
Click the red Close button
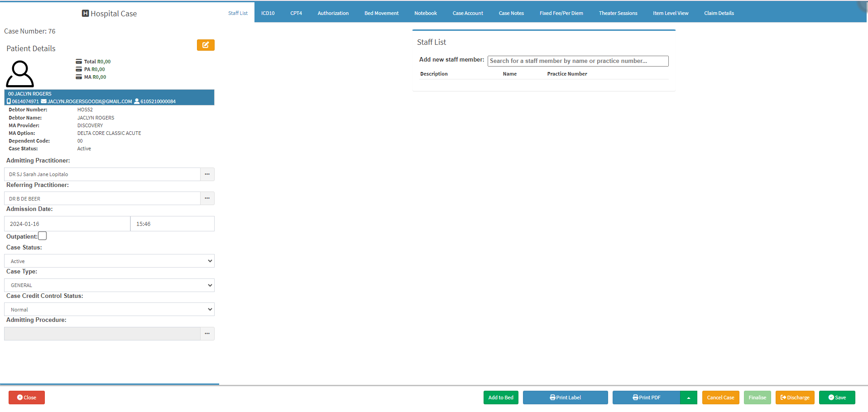[27, 398]
